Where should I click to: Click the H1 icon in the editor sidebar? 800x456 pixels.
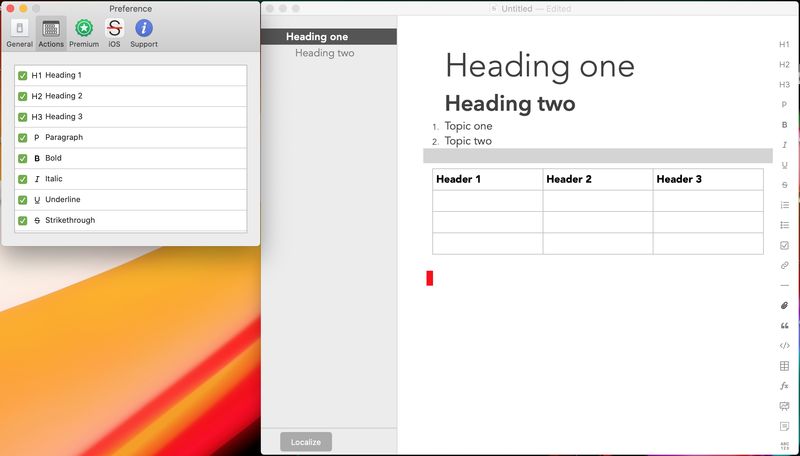pos(784,44)
